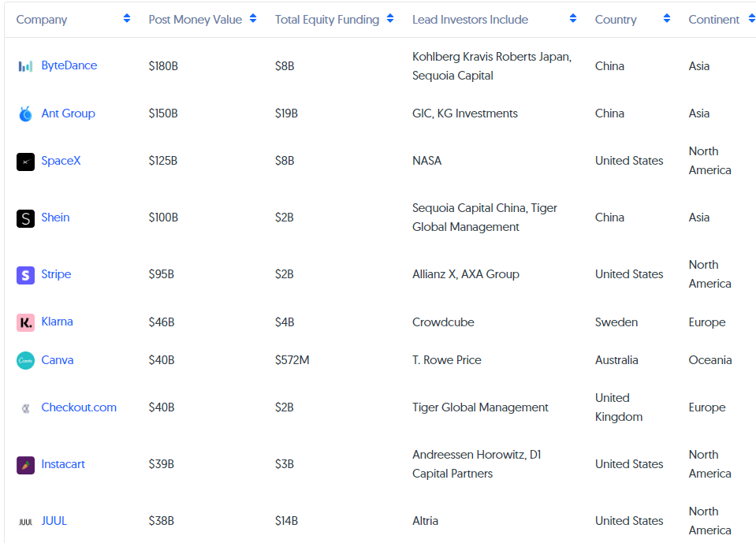Select Canva's $572M equity funding cell
This screenshot has width=756, height=543.
click(x=292, y=360)
